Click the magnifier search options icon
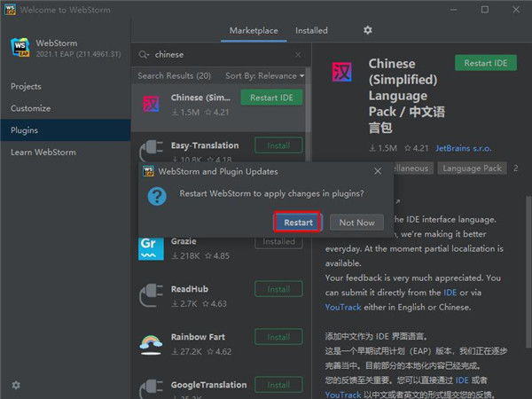532x399 pixels. (x=144, y=54)
